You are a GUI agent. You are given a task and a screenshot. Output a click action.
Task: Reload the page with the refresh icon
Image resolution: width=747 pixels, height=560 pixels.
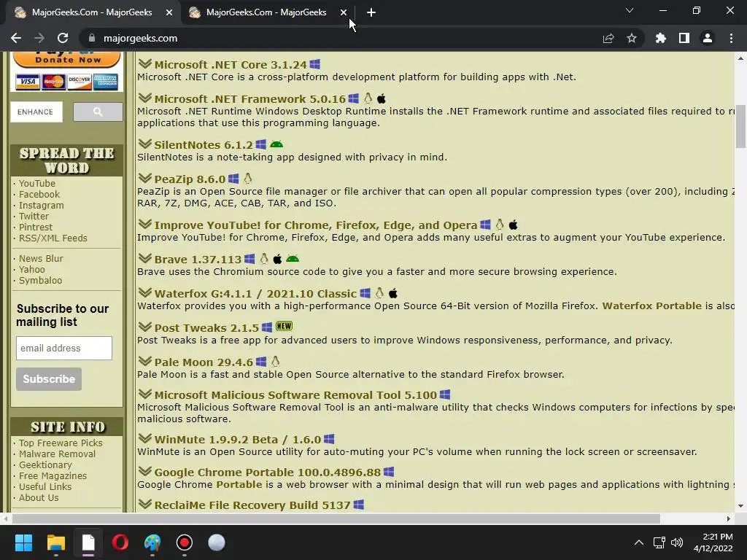63,38
